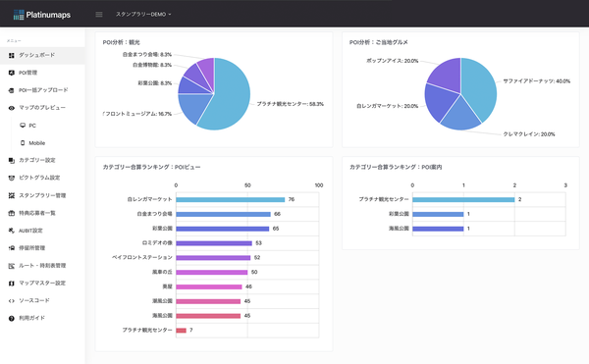Click the プラチナ観光センター bar showing 2
The image size is (589, 364).
(x=463, y=199)
